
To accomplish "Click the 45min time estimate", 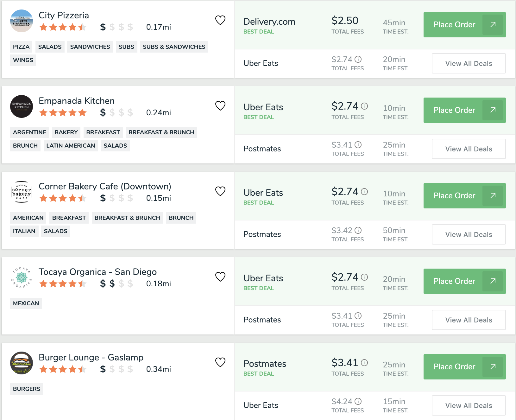I will click(x=394, y=22).
